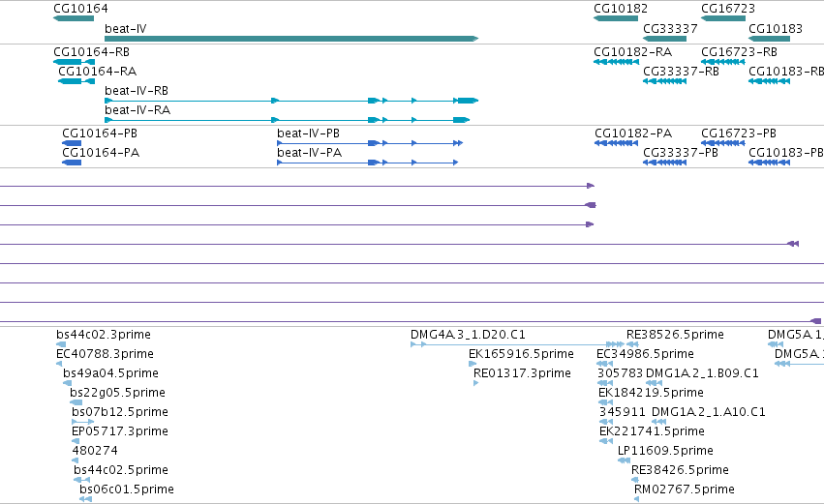
Task: Click protein CG10164-PB feature
Action: 72,143
